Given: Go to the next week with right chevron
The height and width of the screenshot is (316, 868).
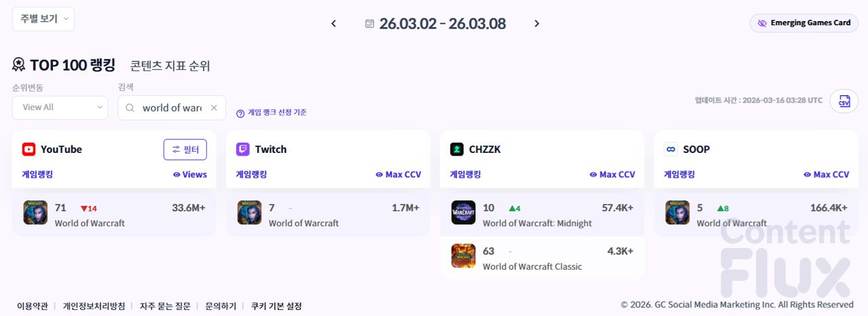Looking at the screenshot, I should (537, 24).
